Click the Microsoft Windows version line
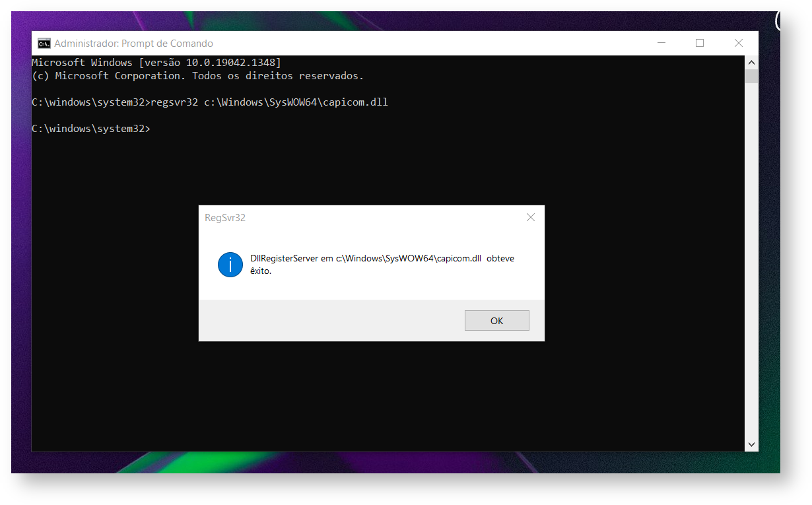This screenshot has height=505, width=812. coord(156,63)
